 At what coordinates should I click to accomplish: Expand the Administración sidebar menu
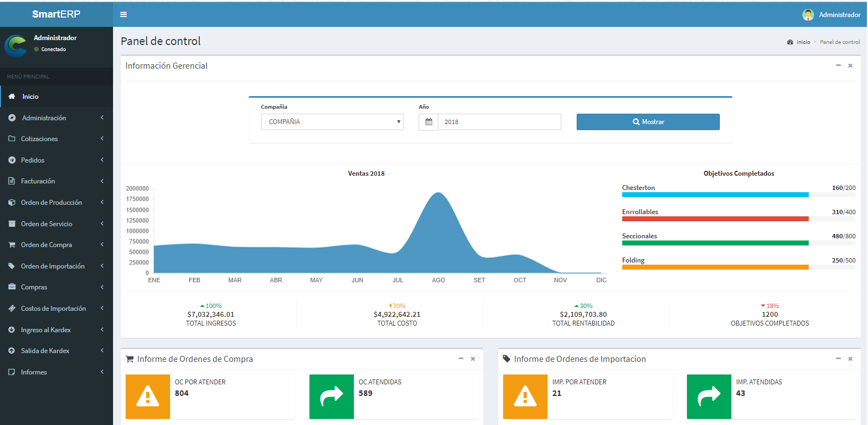[x=44, y=118]
